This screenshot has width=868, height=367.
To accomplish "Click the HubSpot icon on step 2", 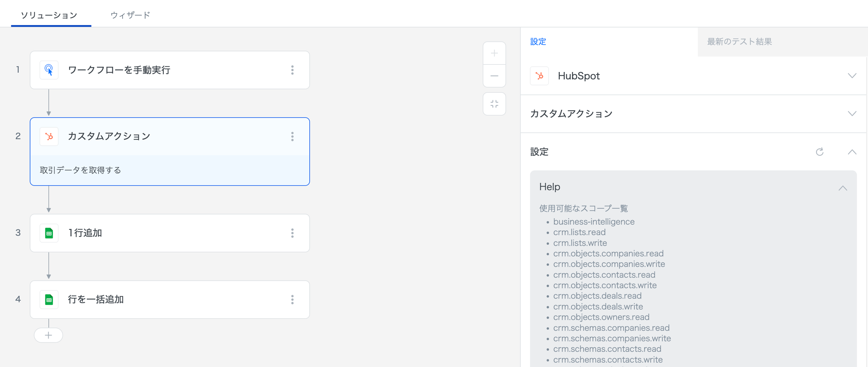I will coord(49,136).
